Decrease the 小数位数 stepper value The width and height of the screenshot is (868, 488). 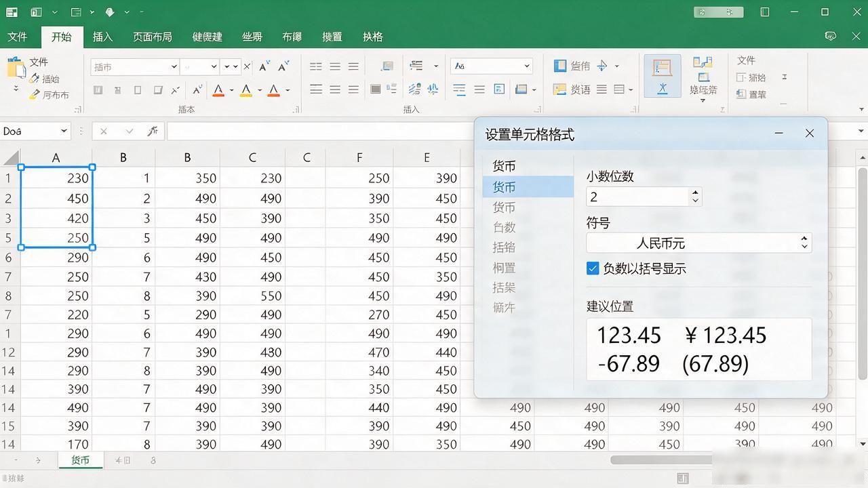695,201
